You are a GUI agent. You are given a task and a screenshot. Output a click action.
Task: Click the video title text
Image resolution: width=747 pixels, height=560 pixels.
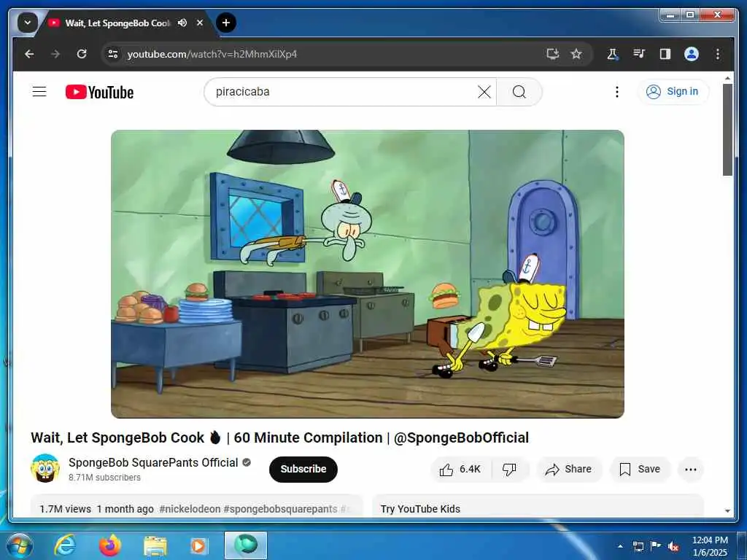coord(279,437)
